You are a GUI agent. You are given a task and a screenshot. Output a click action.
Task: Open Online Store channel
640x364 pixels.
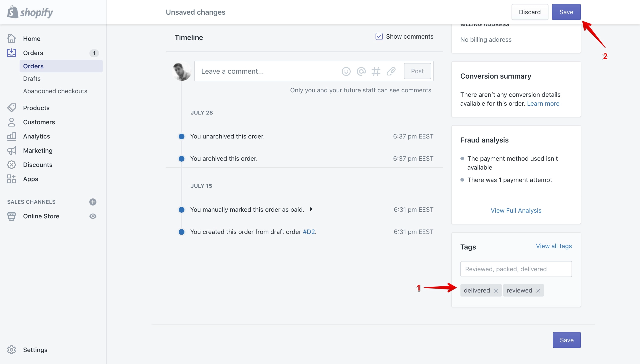(x=41, y=216)
